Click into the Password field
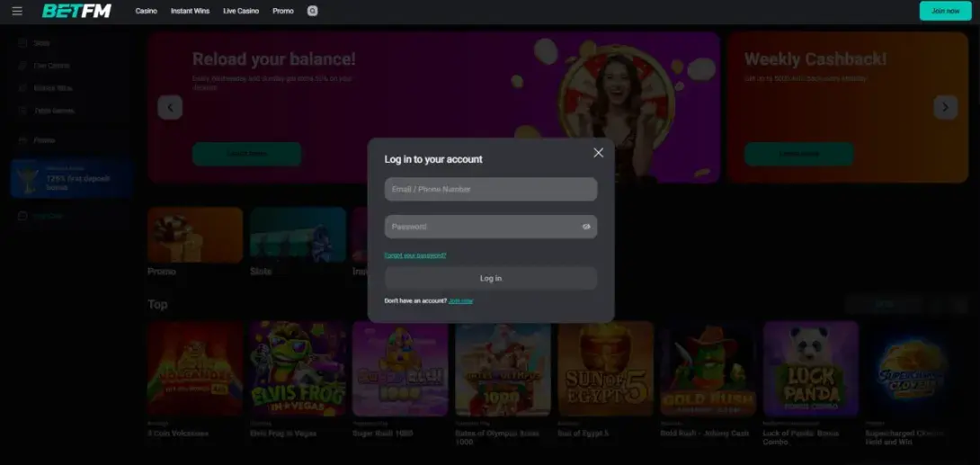 tap(481, 227)
